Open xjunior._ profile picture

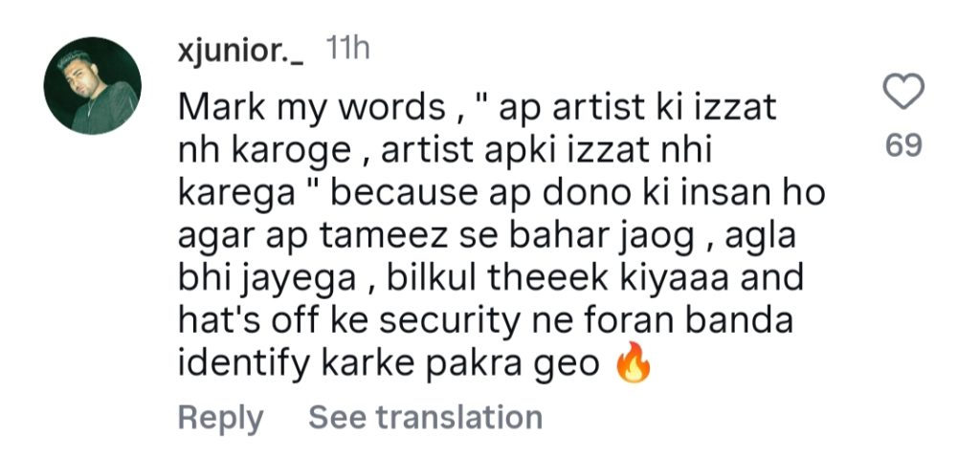coord(93,85)
